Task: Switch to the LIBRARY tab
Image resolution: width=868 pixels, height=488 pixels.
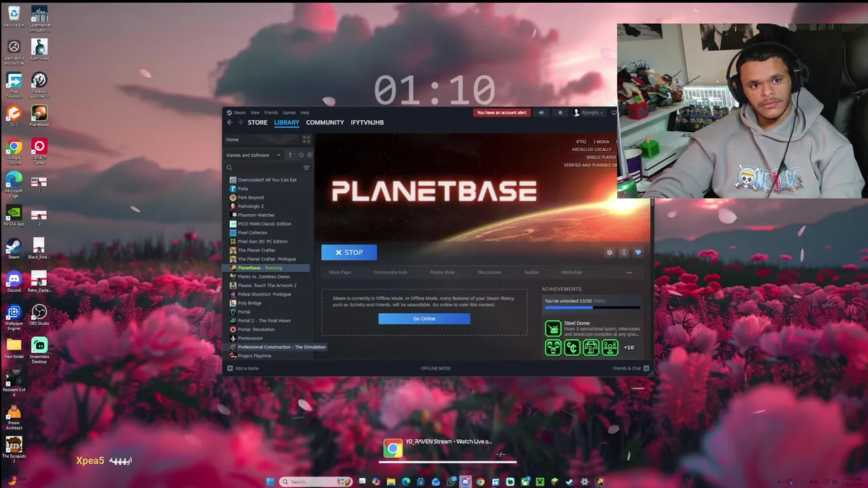Action: (x=287, y=123)
